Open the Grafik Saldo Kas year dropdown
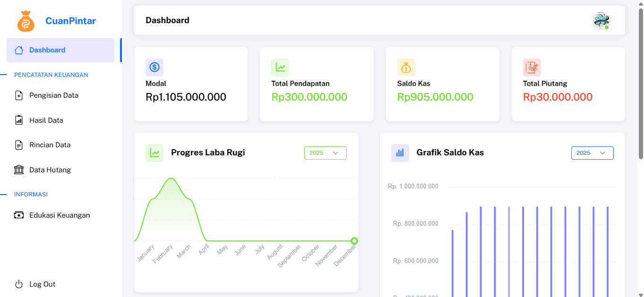Image resolution: width=644 pixels, height=297 pixels. pos(592,153)
